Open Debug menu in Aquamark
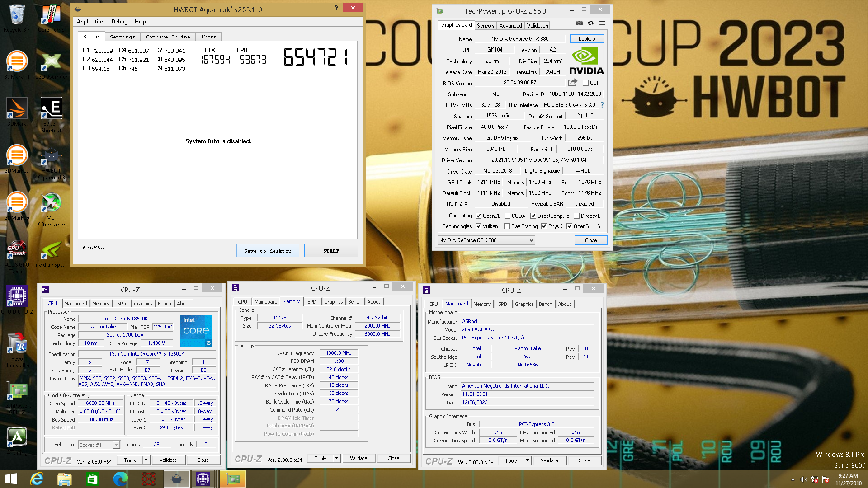 click(x=119, y=22)
